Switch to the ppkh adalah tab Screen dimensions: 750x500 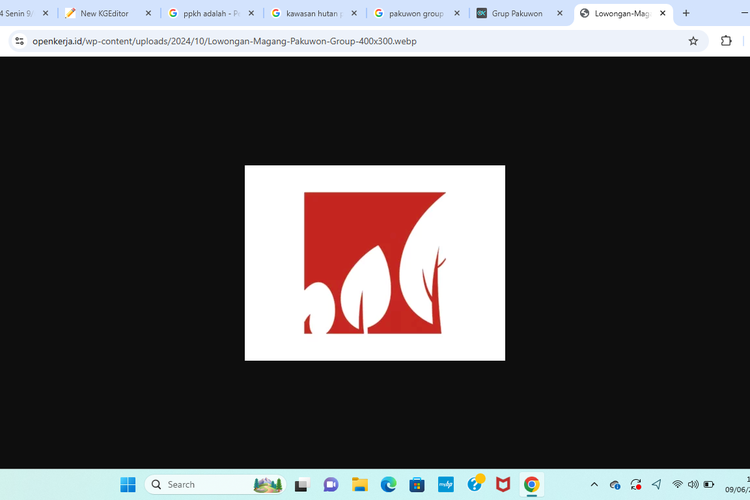pos(207,13)
